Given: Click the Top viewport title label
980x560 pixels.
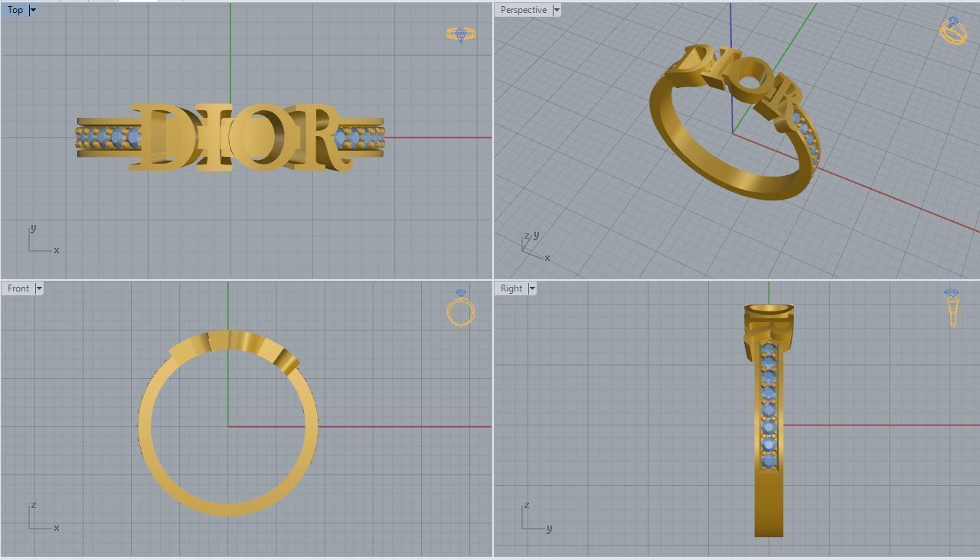Looking at the screenshot, I should coord(15,10).
